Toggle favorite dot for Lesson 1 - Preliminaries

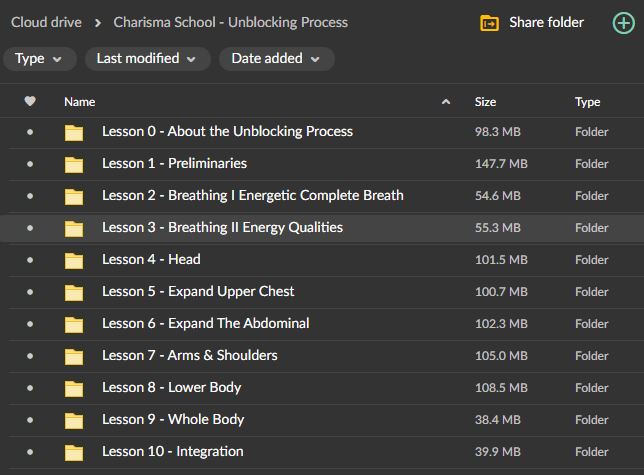click(30, 164)
